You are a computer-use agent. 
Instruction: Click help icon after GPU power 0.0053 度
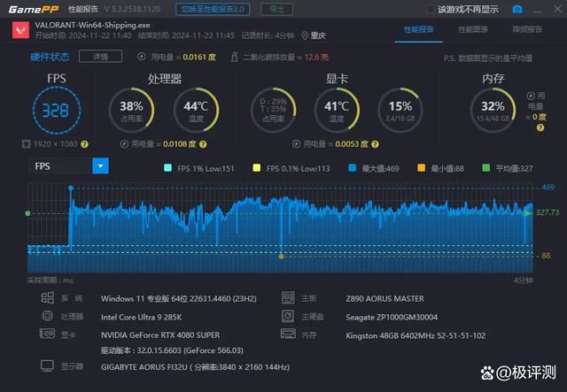[376, 144]
